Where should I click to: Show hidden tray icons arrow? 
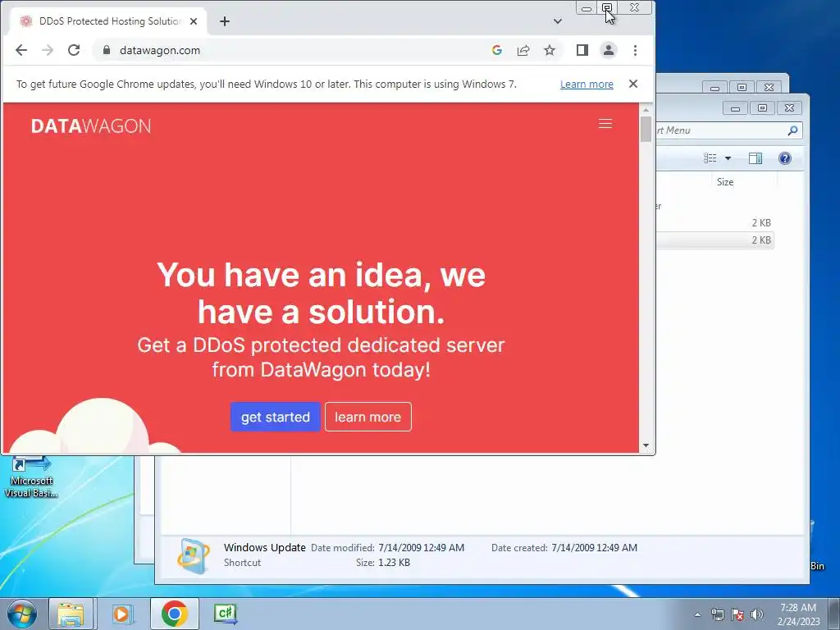(697, 614)
